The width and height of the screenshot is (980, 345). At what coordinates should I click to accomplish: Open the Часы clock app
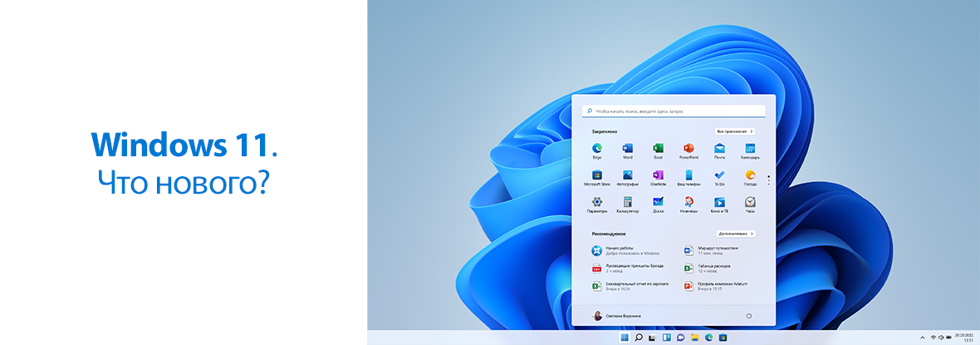pyautogui.click(x=750, y=205)
